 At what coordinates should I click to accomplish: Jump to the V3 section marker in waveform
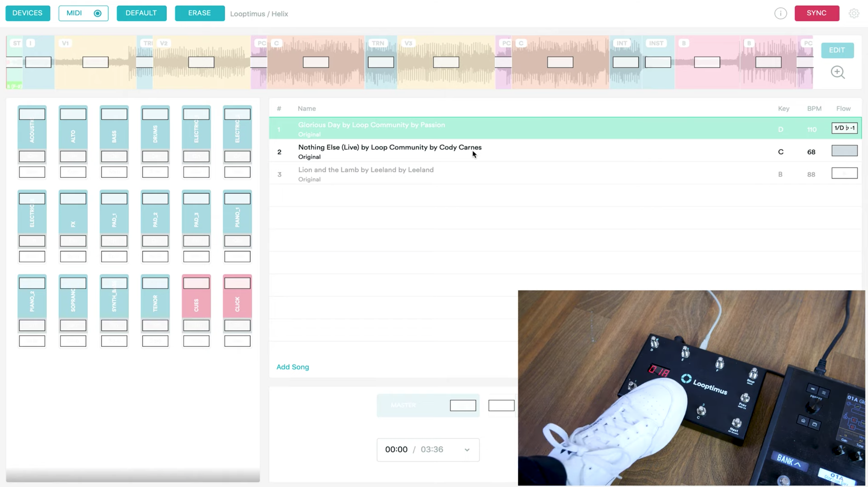(408, 43)
